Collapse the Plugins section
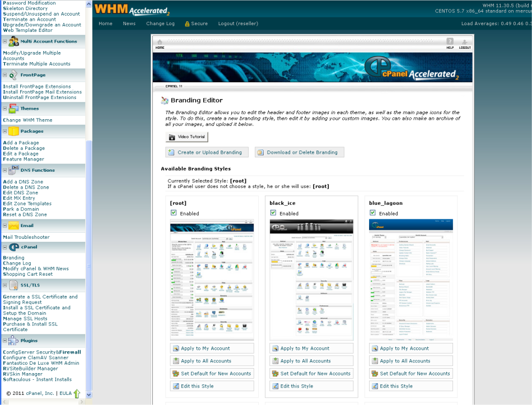Screen dimensions: 532x405 pos(4,341)
